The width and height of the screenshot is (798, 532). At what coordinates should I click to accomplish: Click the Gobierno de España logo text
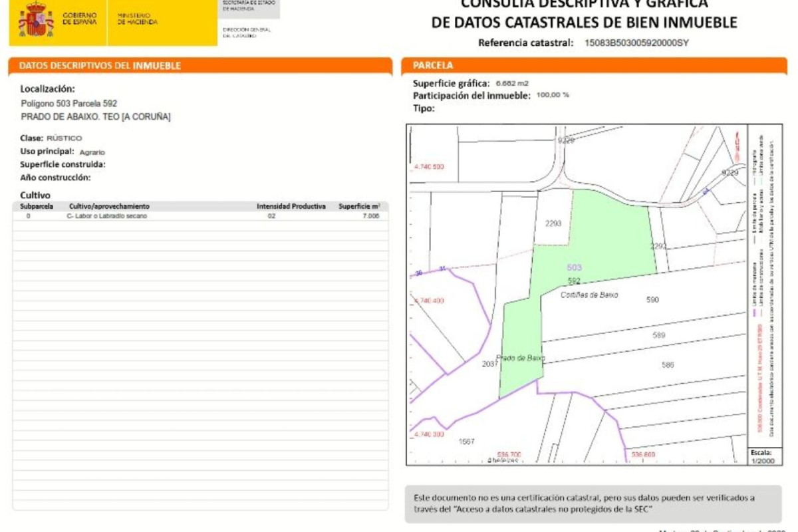[79, 19]
